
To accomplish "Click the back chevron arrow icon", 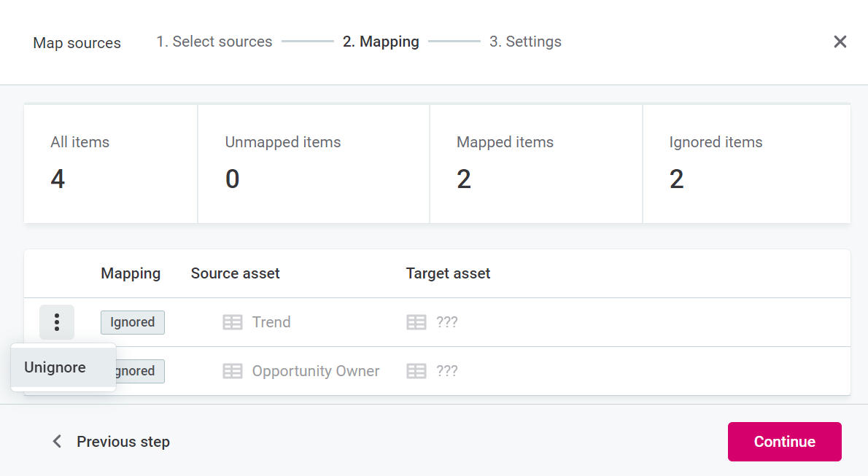I will 57,442.
